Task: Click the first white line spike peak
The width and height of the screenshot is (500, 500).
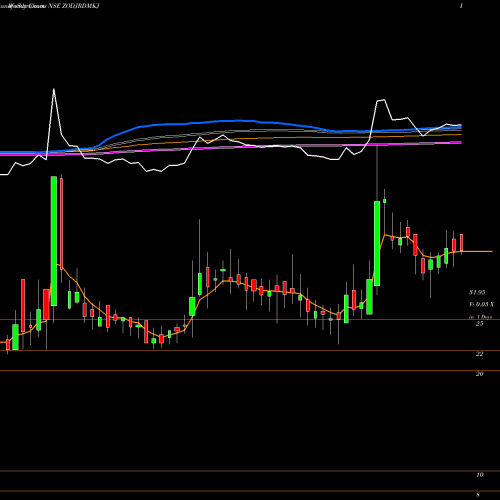Action: point(54,89)
